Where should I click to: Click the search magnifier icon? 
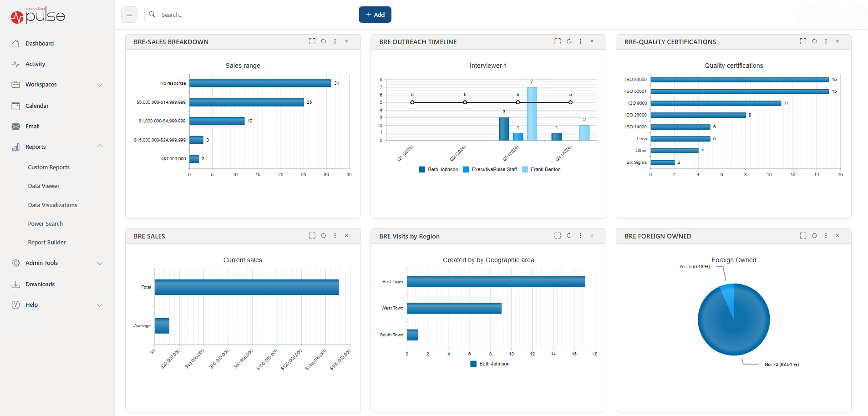point(152,14)
